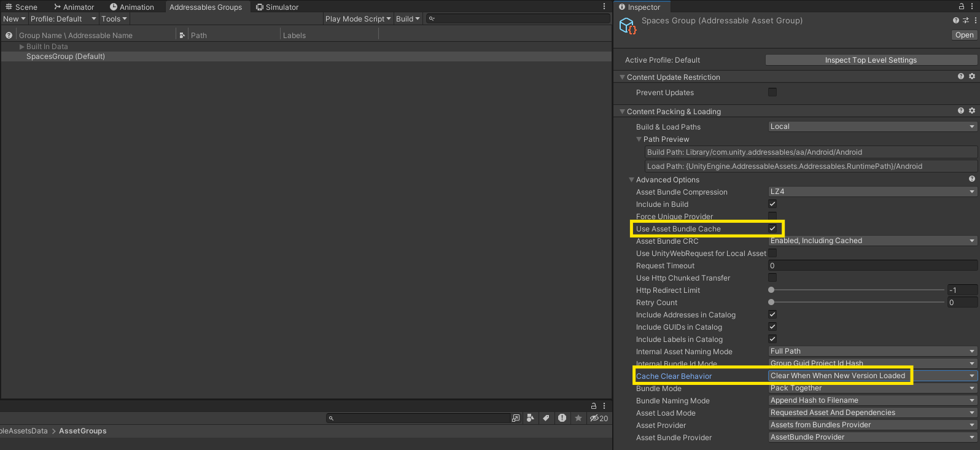This screenshot has height=450, width=980.
Task: Open the preset selector icon for Spaces Group
Action: (x=966, y=20)
